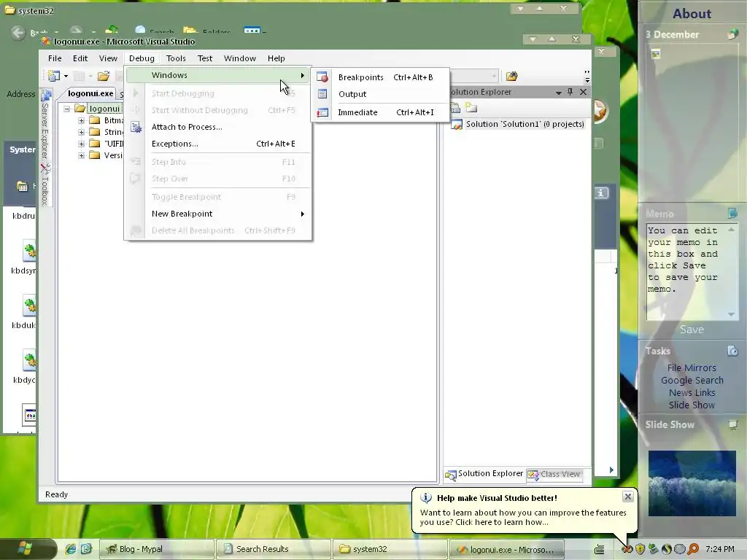Launch Internet Explorer from quick launch

point(71,549)
